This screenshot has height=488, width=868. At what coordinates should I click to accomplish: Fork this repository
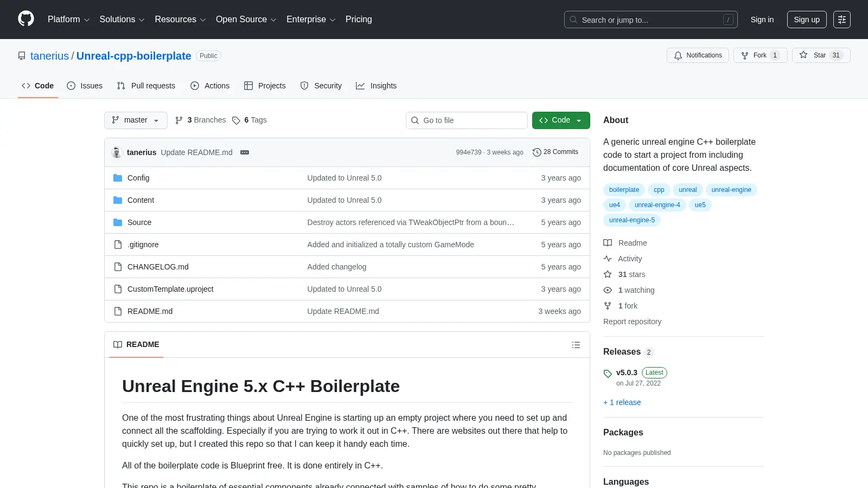760,55
